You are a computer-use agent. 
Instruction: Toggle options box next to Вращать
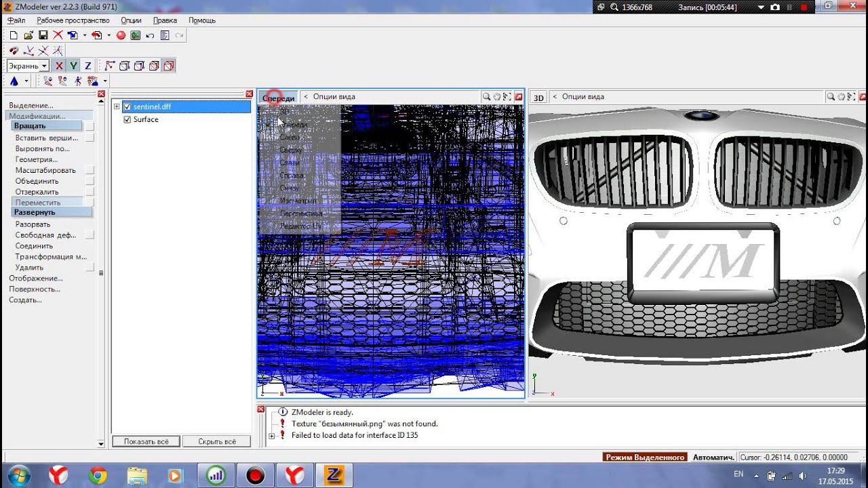[90, 126]
